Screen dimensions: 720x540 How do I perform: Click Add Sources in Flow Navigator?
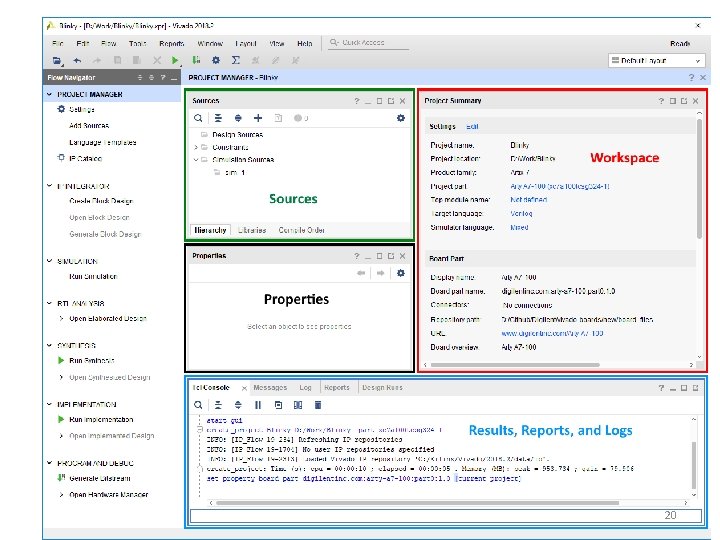[89, 125]
